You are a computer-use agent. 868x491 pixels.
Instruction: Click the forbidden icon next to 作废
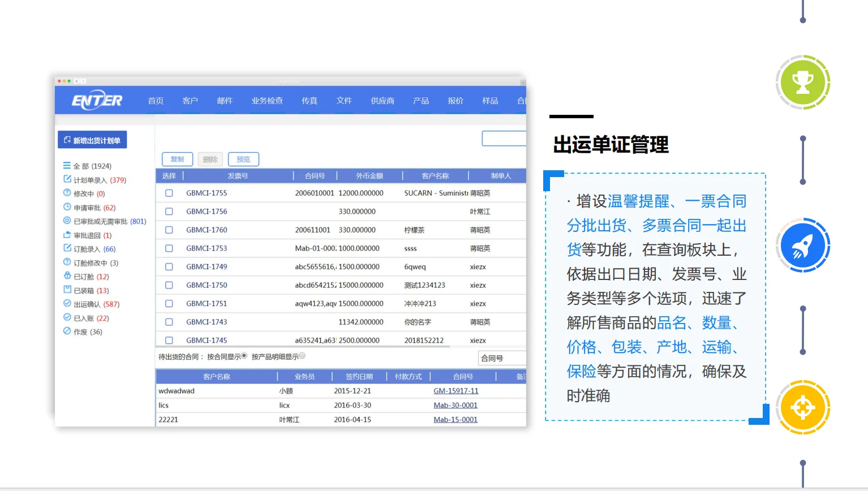[x=68, y=331]
